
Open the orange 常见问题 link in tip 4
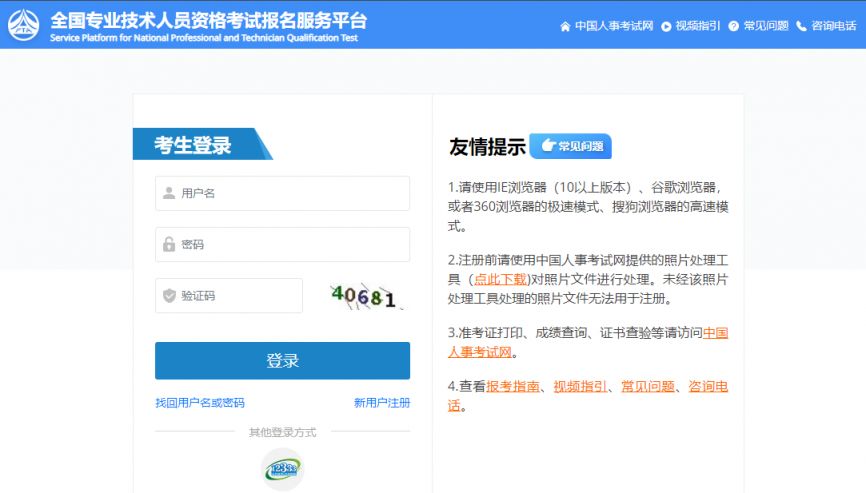click(648, 386)
